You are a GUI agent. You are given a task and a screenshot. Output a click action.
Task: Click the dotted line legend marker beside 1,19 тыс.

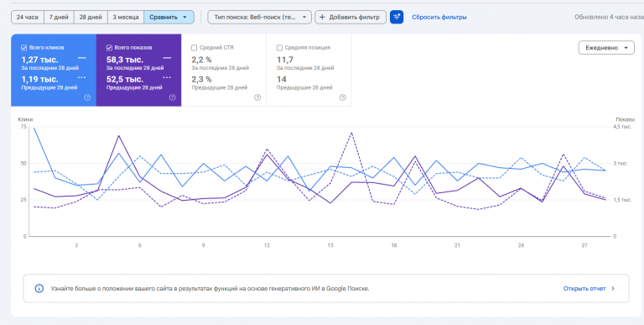tap(81, 77)
